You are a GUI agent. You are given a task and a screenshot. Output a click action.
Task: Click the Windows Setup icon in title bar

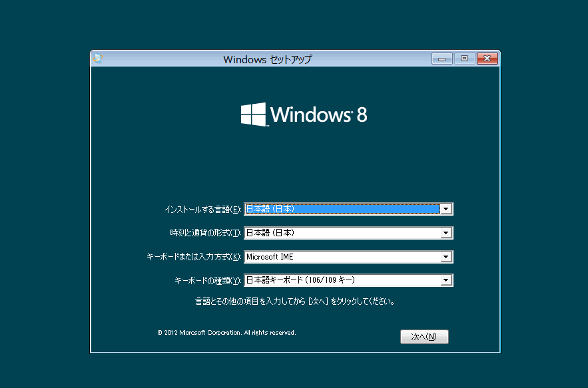pyautogui.click(x=98, y=59)
